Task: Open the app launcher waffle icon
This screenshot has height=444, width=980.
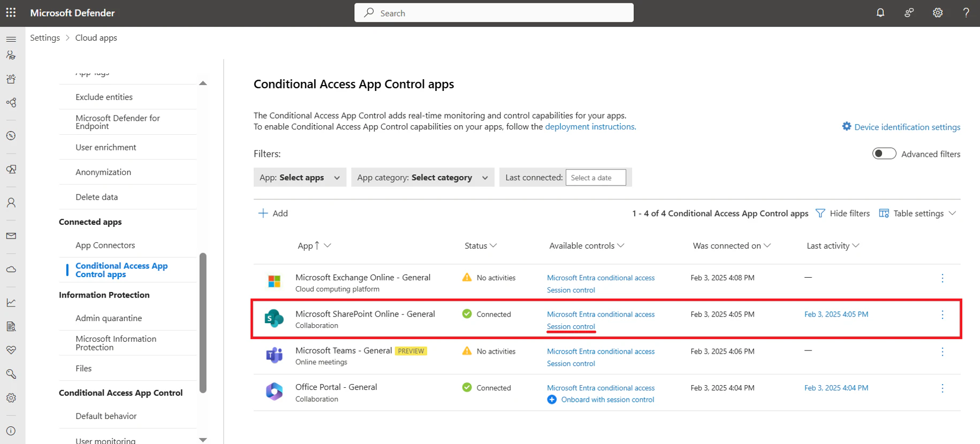Action: [11, 12]
